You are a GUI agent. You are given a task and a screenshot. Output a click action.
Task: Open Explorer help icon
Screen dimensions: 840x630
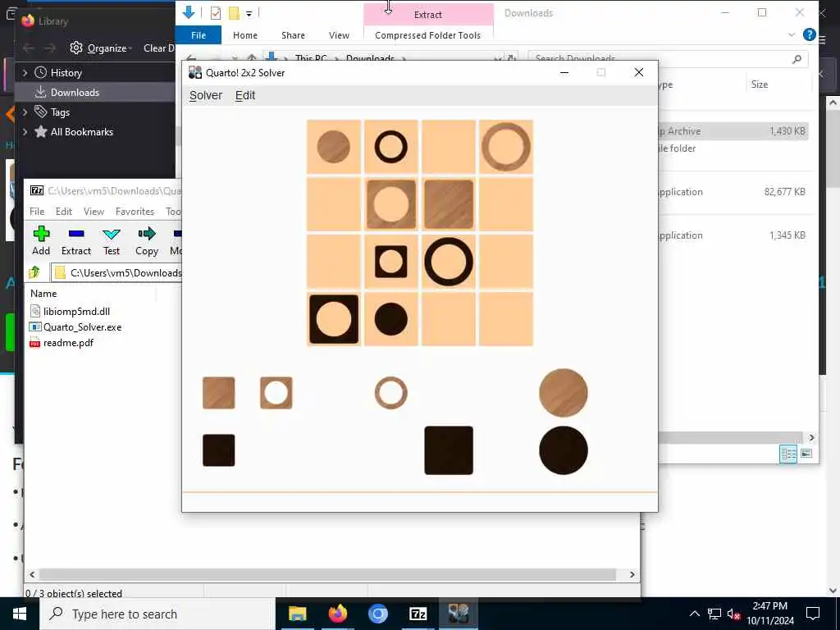pos(810,34)
